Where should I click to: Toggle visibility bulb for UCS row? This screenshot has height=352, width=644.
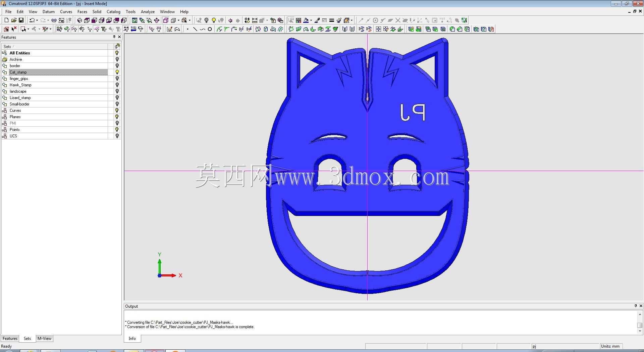117,136
